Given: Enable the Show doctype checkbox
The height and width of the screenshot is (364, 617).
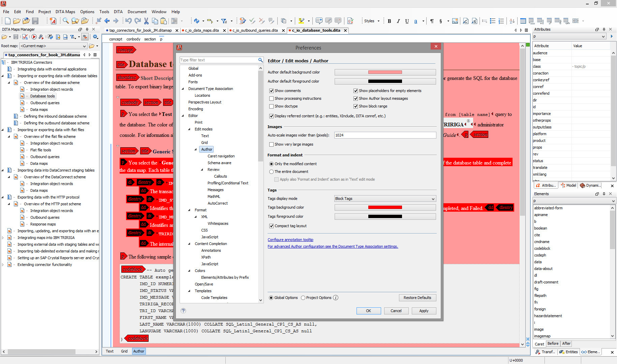Looking at the screenshot, I should (271, 106).
